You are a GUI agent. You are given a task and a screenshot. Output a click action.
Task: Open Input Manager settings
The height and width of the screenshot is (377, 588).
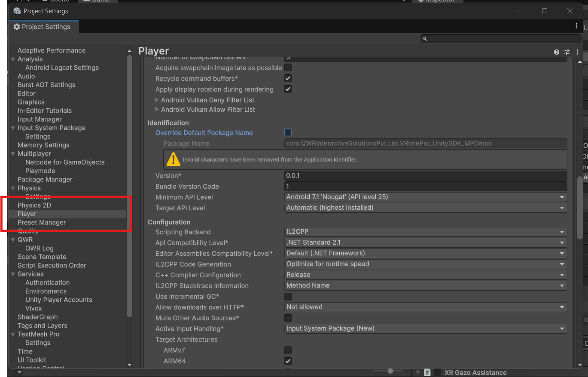pos(40,119)
